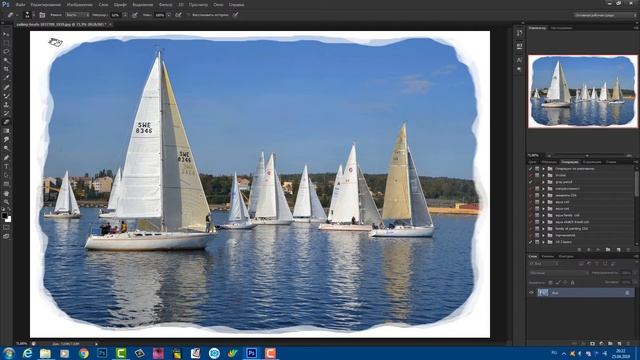Select the Rectangle shape tool
Viewport: 640px width, 360px height.
(x=6, y=184)
